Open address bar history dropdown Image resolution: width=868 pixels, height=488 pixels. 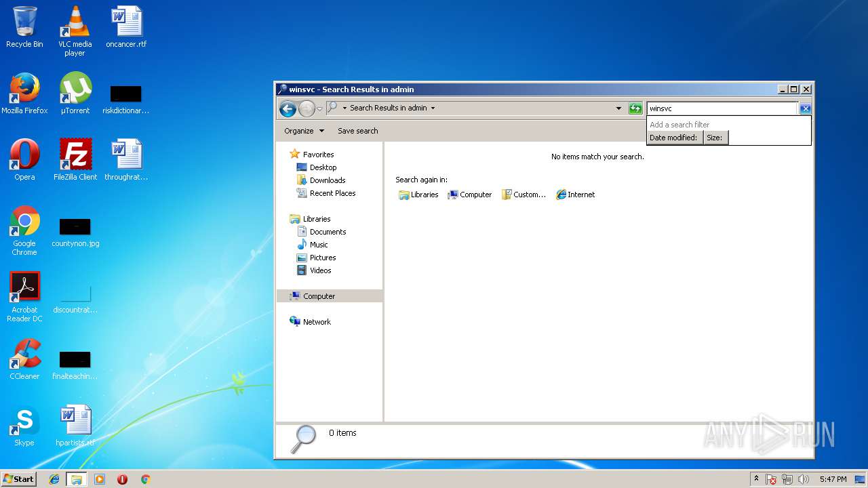click(618, 108)
